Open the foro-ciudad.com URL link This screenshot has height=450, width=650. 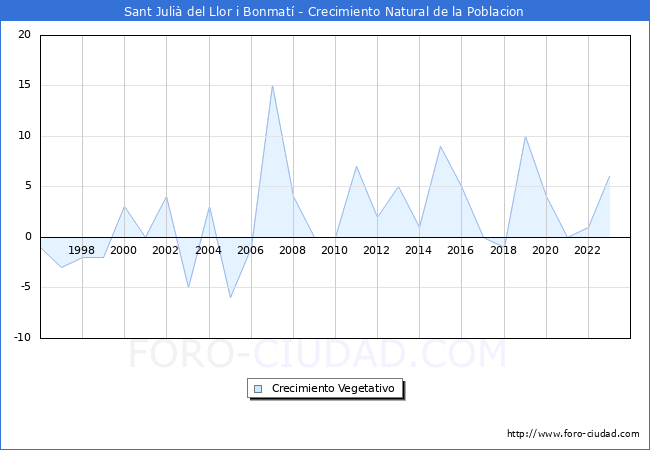573,434
